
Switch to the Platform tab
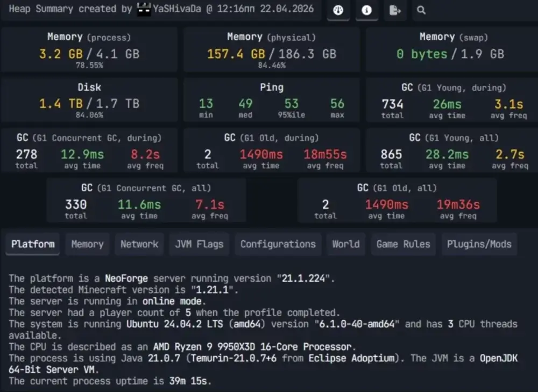[33, 244]
